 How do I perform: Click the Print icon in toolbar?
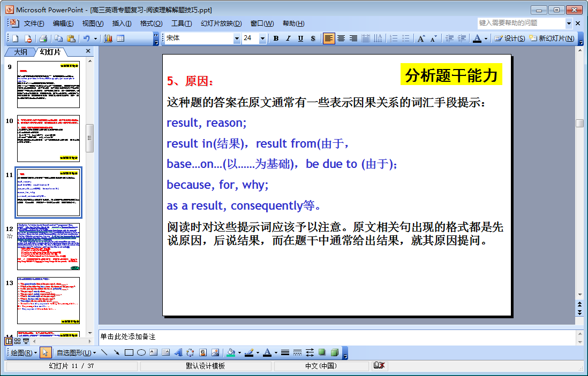(43, 39)
